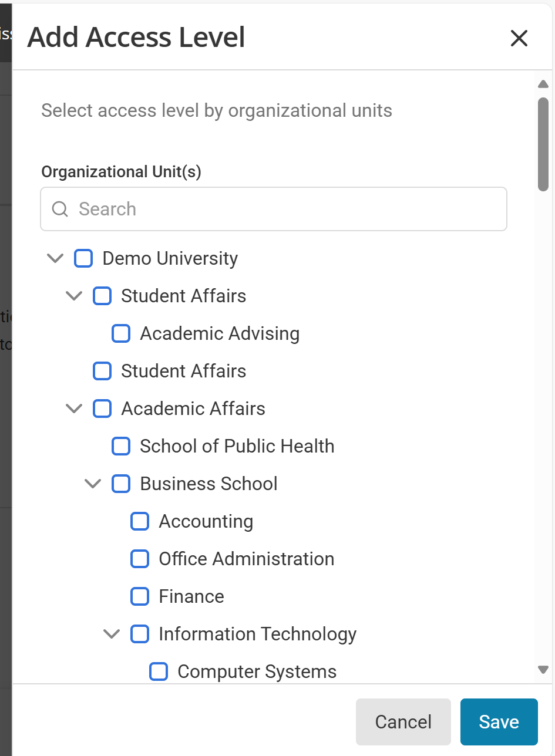Collapse the Information Technology branch

112,634
